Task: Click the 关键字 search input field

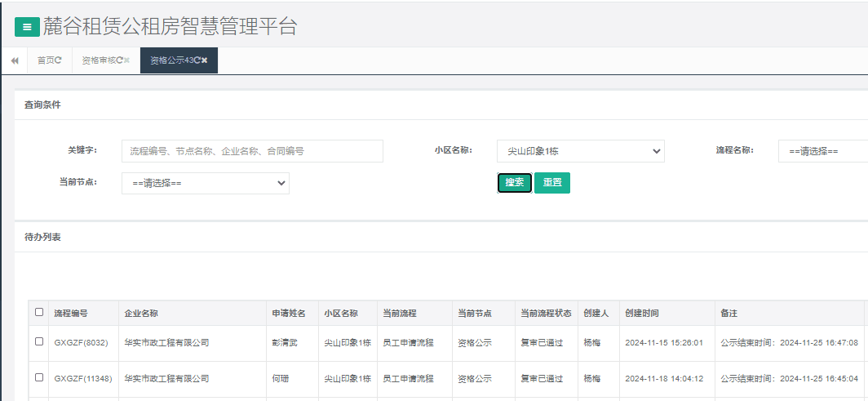Action: [x=252, y=151]
